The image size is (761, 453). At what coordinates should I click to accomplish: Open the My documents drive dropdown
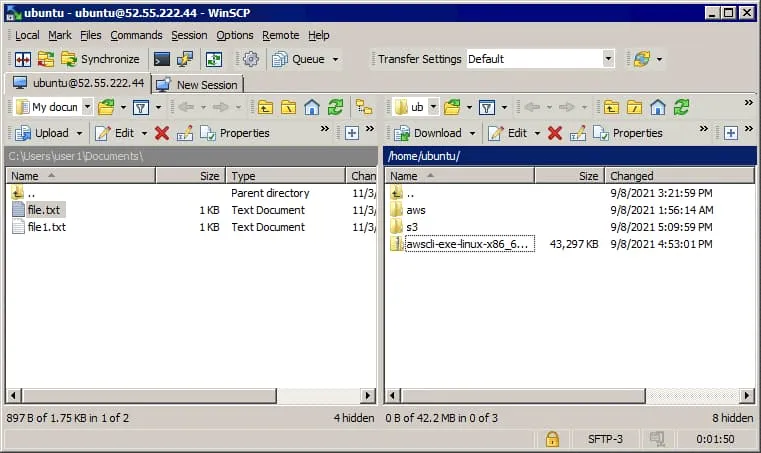[x=87, y=107]
